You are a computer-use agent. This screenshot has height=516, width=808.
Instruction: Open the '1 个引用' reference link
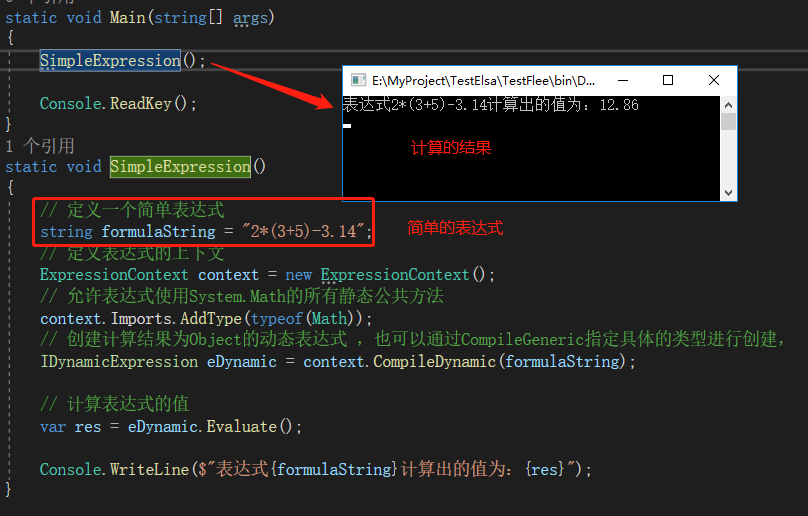(x=40, y=146)
